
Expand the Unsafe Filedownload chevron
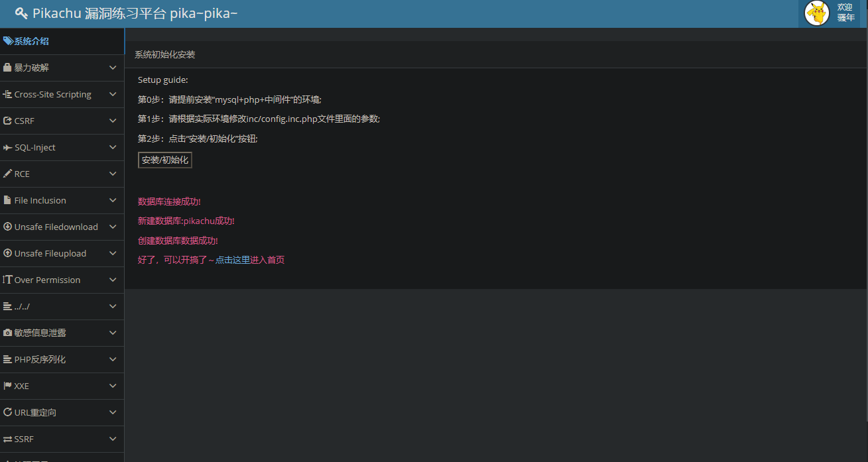coord(113,227)
